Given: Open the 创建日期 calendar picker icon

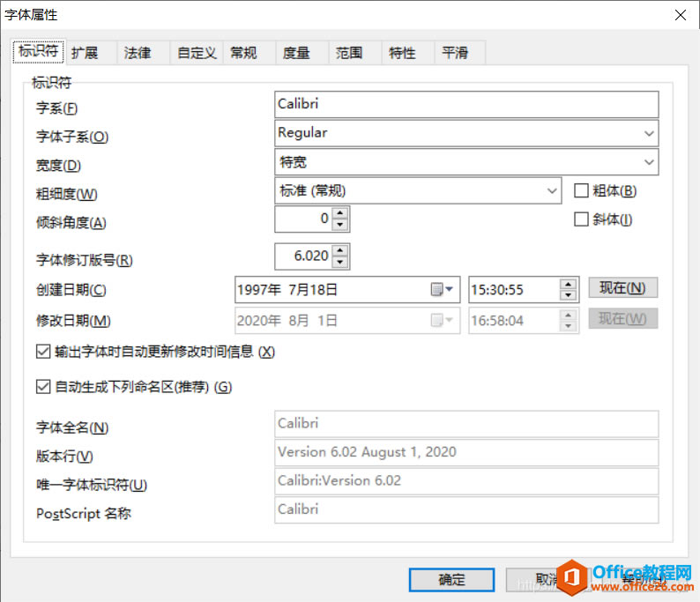Looking at the screenshot, I should [442, 290].
